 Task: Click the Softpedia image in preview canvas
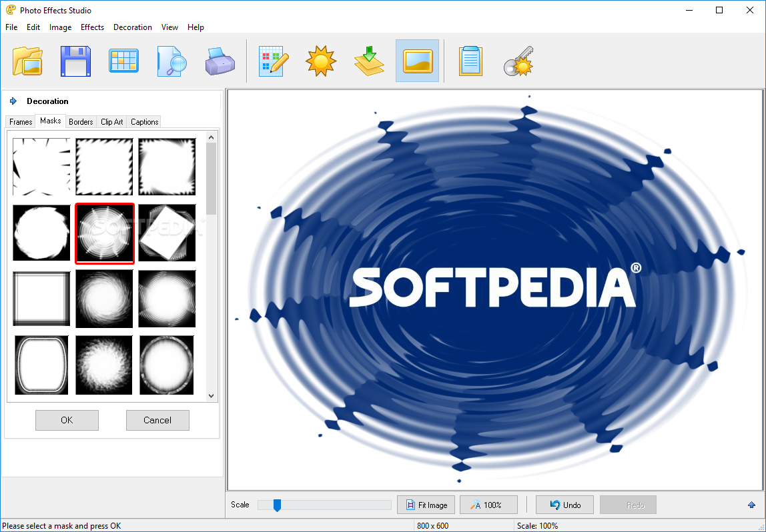pos(496,289)
